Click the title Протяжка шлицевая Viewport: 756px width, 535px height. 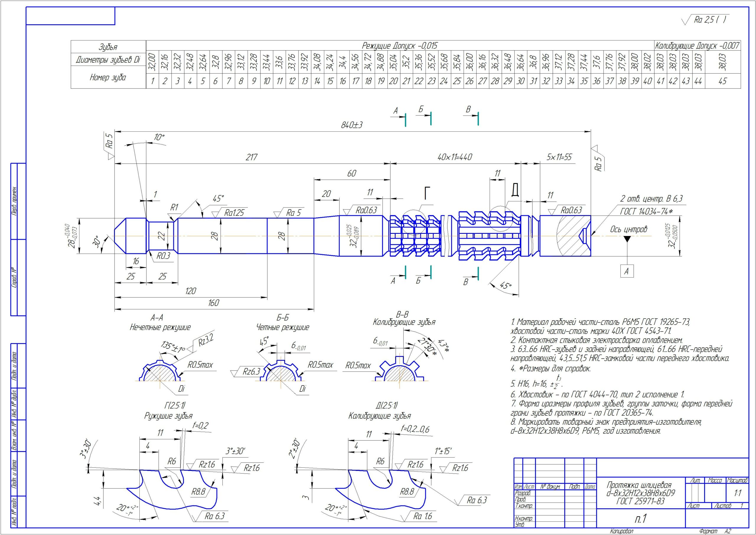(x=639, y=485)
